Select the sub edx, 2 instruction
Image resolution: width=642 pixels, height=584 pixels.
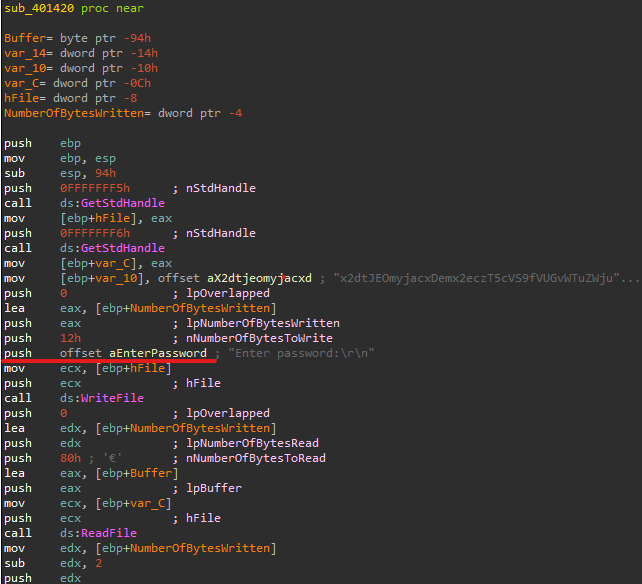click(53, 564)
